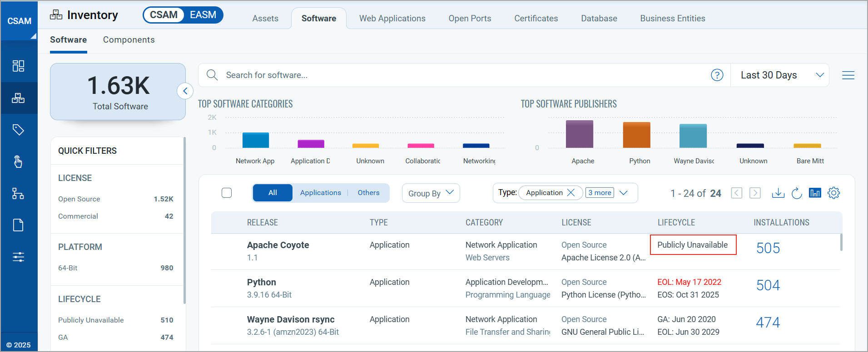Open 504 installations for Python

point(768,285)
